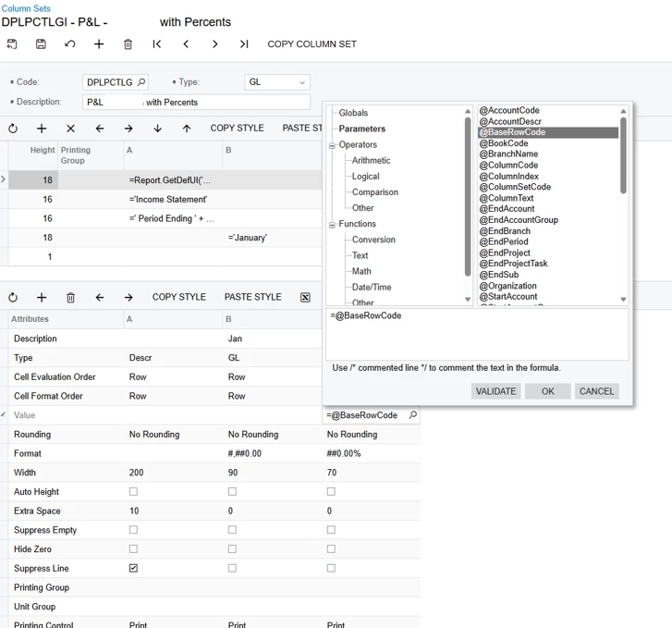Click Format cell ##0.00%

click(371, 453)
